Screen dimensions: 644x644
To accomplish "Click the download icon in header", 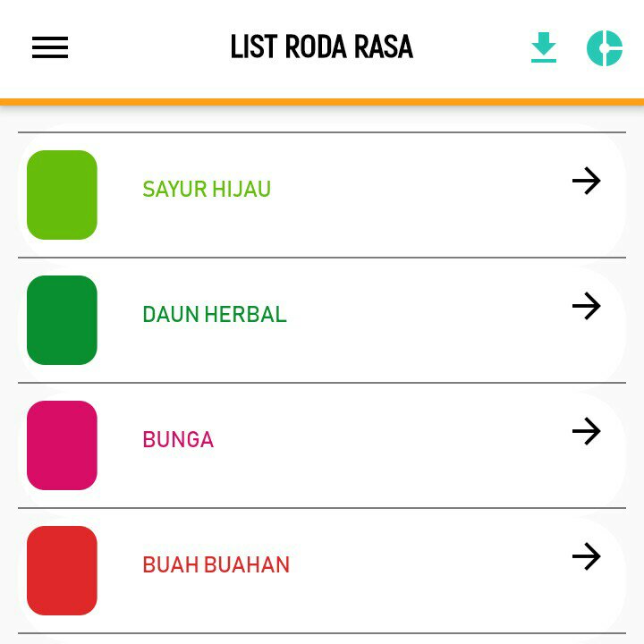I will [x=544, y=48].
